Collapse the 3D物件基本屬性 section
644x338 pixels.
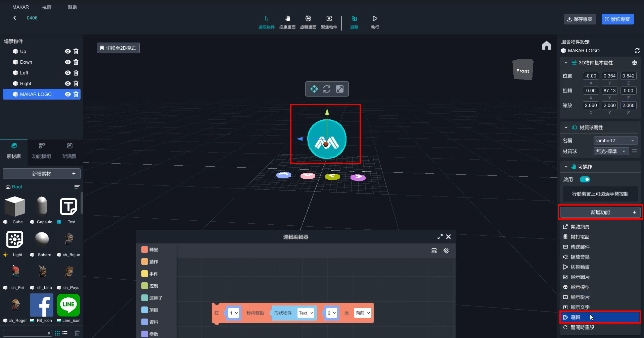click(x=566, y=63)
